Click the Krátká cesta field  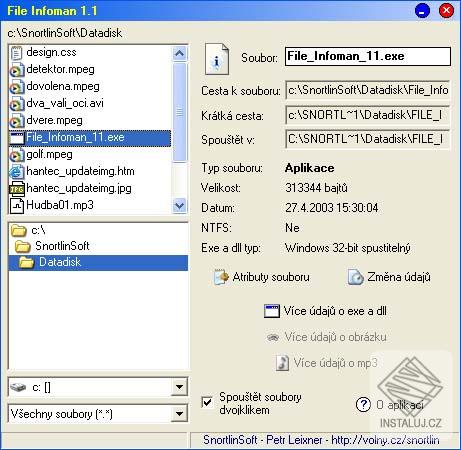368,115
